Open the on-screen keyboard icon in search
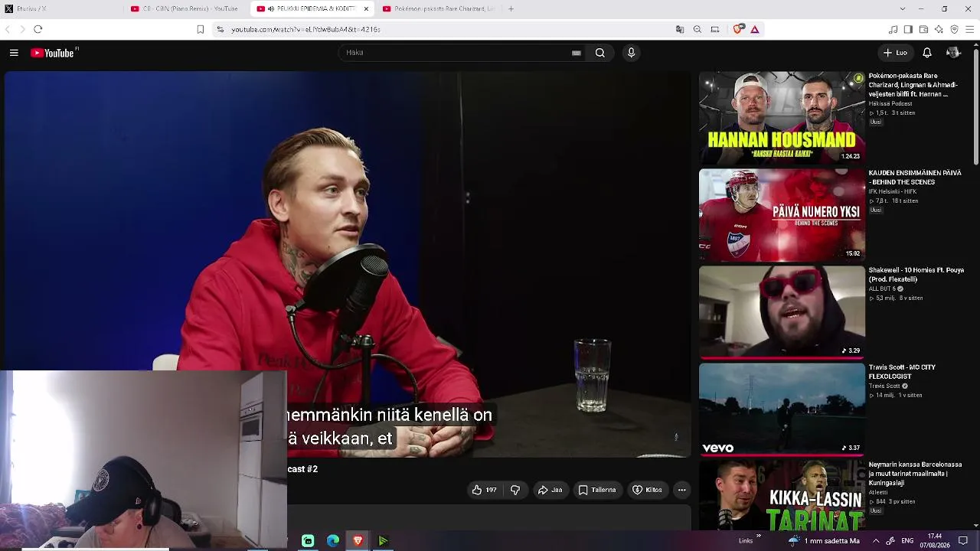 point(577,53)
